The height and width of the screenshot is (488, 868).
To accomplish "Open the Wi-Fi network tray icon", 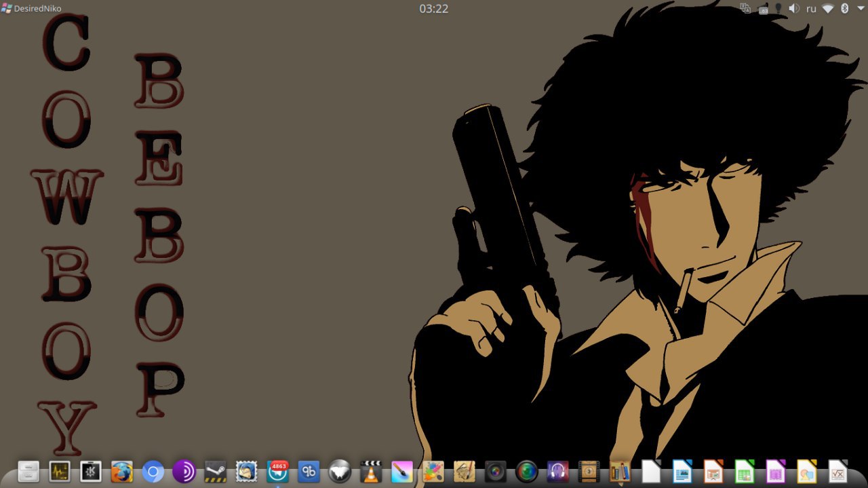I will click(x=828, y=9).
